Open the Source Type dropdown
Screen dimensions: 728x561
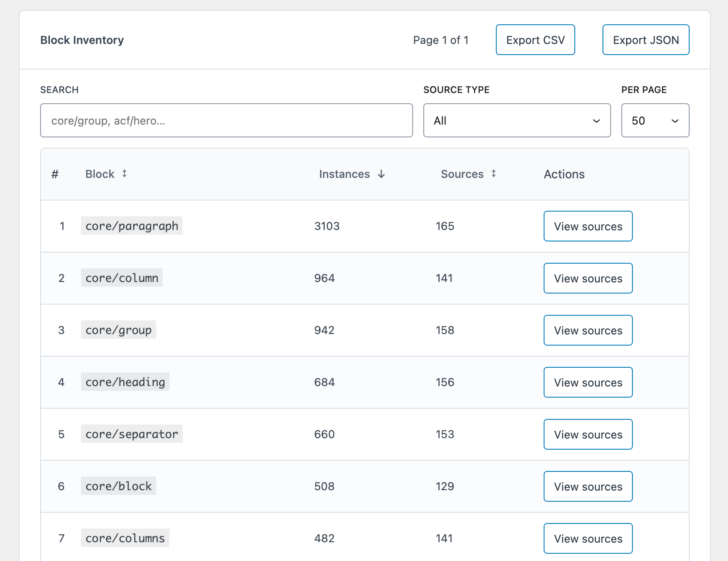pos(517,120)
